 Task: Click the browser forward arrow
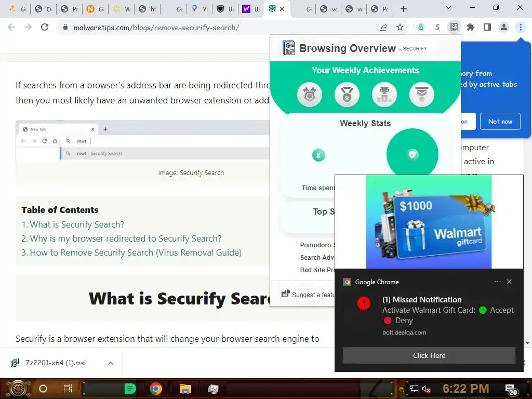28,27
